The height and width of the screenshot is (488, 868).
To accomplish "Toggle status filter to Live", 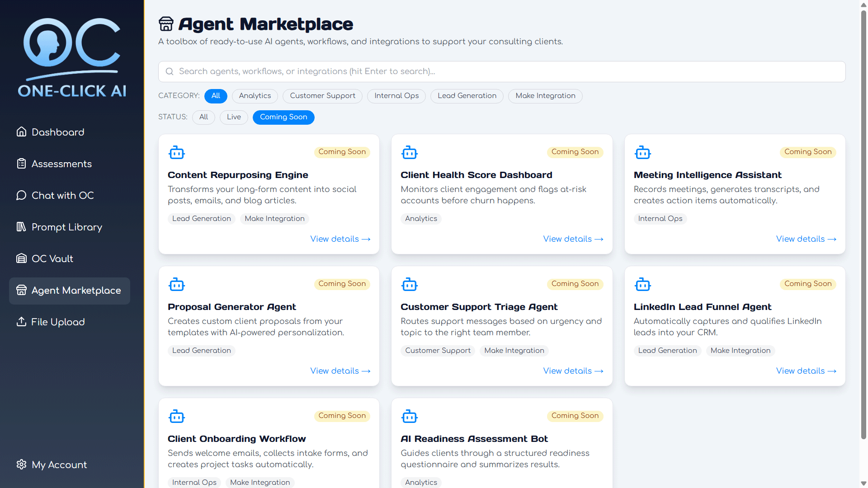I will (x=234, y=117).
